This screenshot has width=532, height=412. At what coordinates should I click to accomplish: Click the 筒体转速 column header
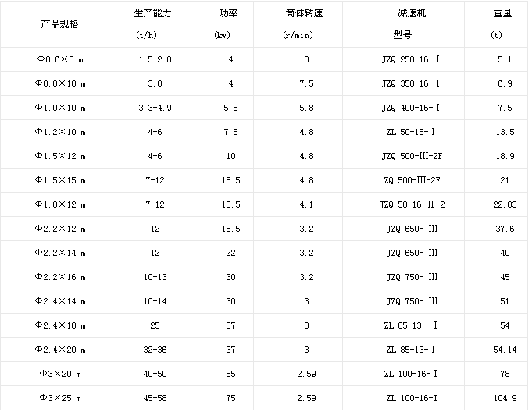[x=307, y=14]
